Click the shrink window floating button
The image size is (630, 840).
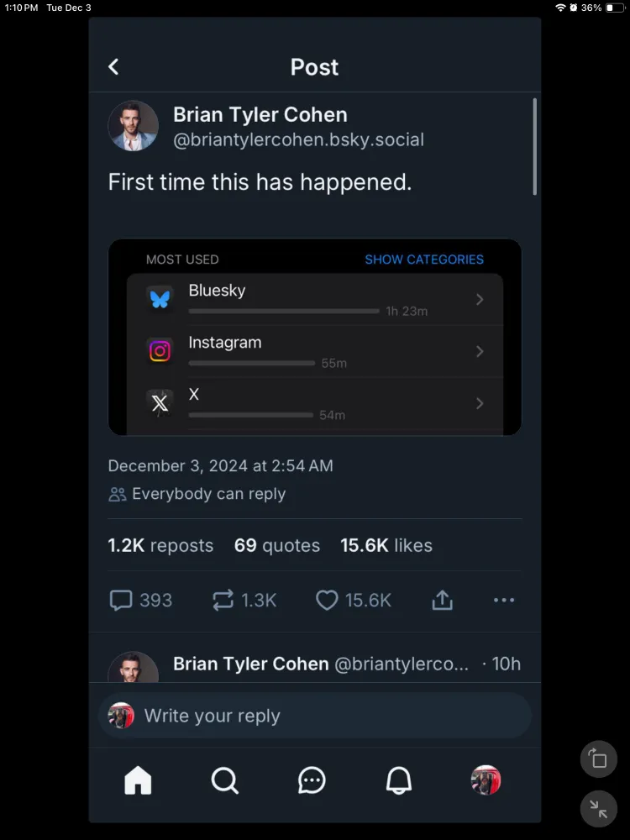599,809
